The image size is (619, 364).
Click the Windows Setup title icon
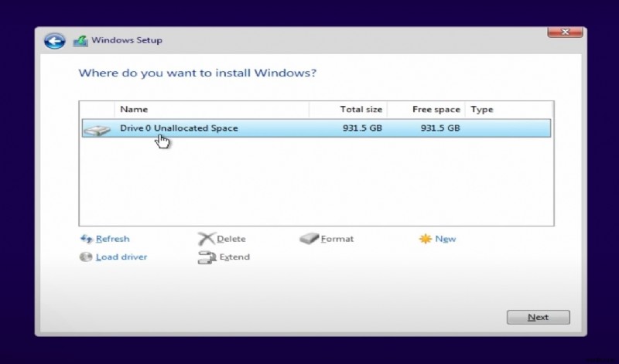pos(80,41)
